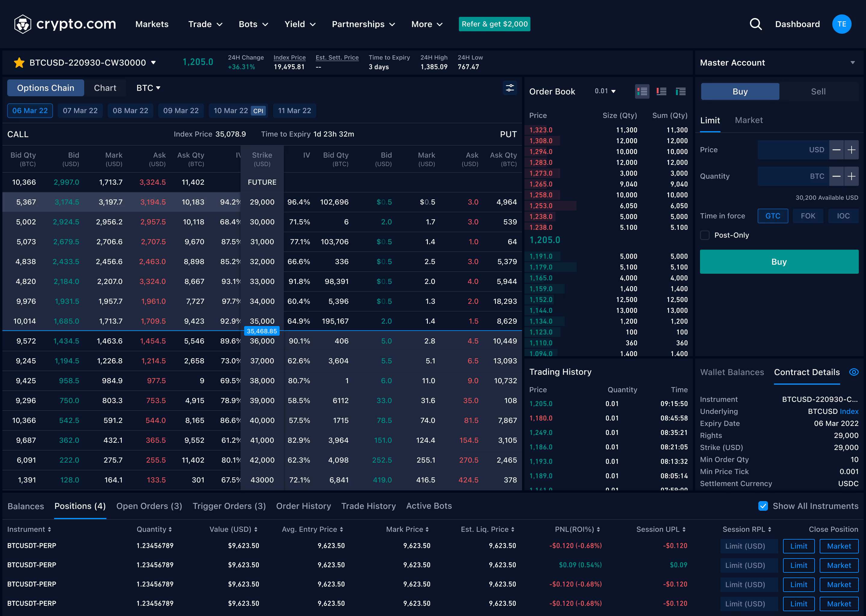Screen dimensions: 866x616
Task: Enable the Post-Only checkbox
Action: (705, 235)
